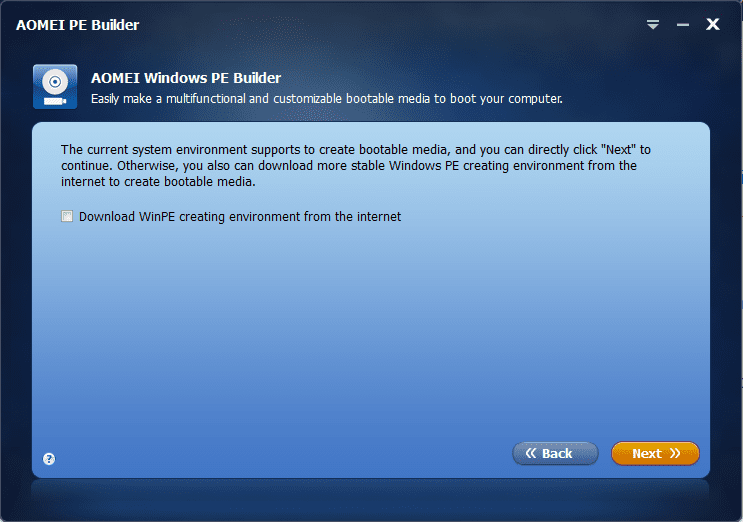Minimize the AOMEI PE Builder window
Image resolution: width=743 pixels, height=522 pixels.
(x=683, y=25)
